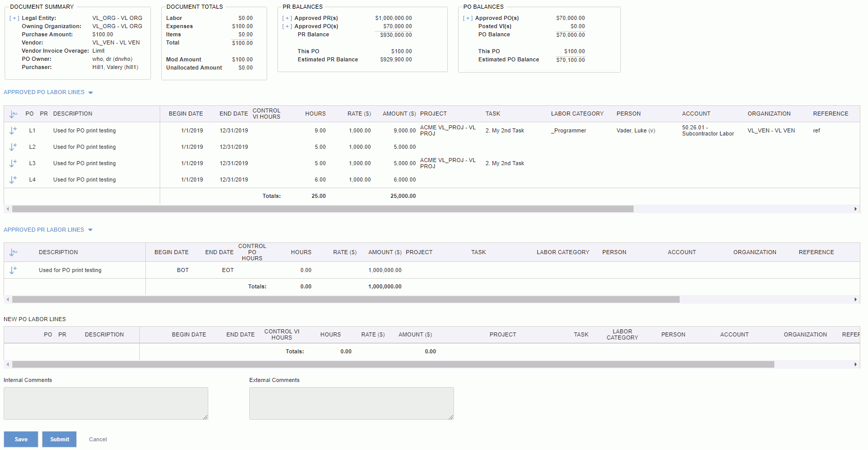Select the 'Vader, Luke (v)' person cell
Image resolution: width=868 pixels, height=450 pixels.
pyautogui.click(x=636, y=131)
